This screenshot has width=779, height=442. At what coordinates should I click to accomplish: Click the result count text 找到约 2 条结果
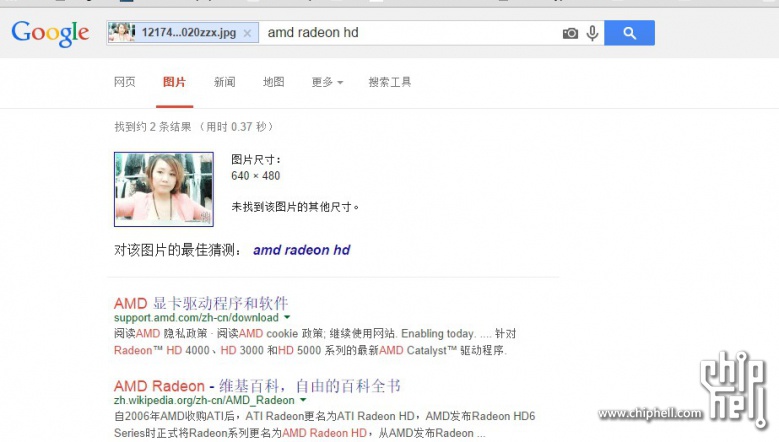[153, 127]
